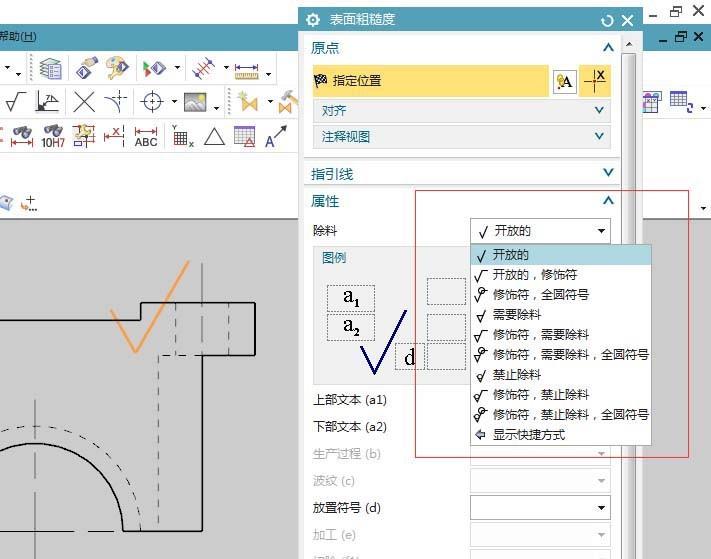Screen dimensions: 711x559
Task: Click the d legend text box
Action: click(x=409, y=356)
